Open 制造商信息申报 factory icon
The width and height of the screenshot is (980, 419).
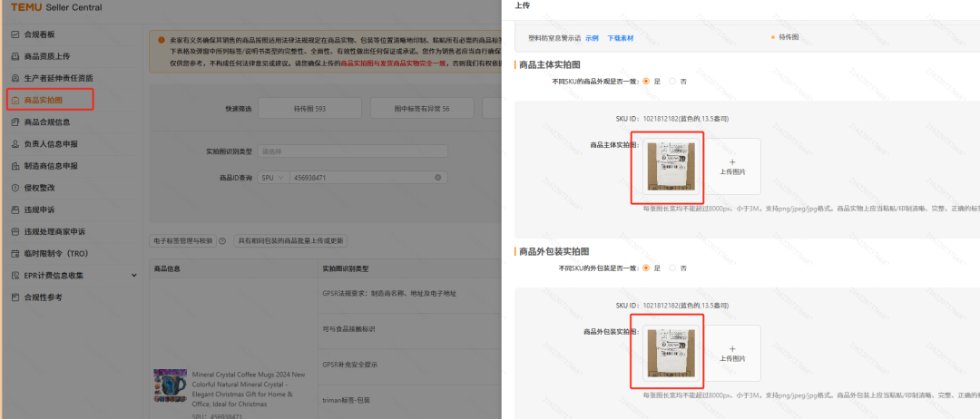pyautogui.click(x=15, y=165)
